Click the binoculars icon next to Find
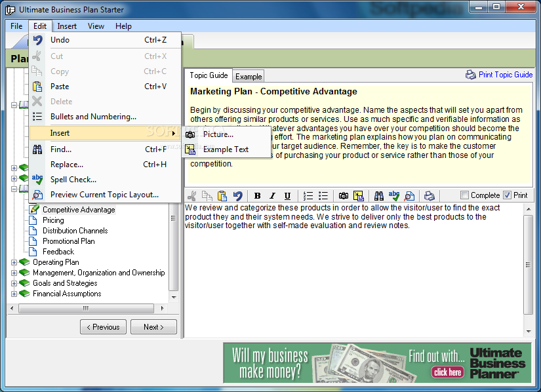Image resolution: width=541 pixels, height=392 pixels. pyautogui.click(x=37, y=149)
